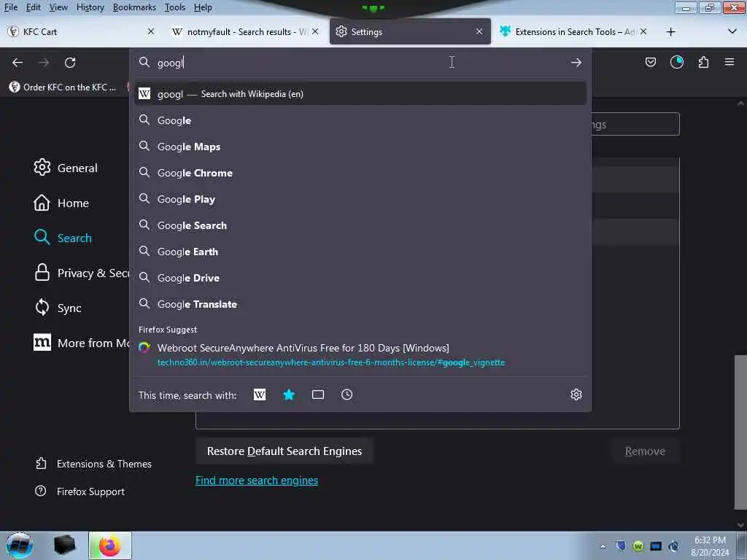Open the Privacy & Security settings category
This screenshot has height=560, width=747.
(81, 273)
